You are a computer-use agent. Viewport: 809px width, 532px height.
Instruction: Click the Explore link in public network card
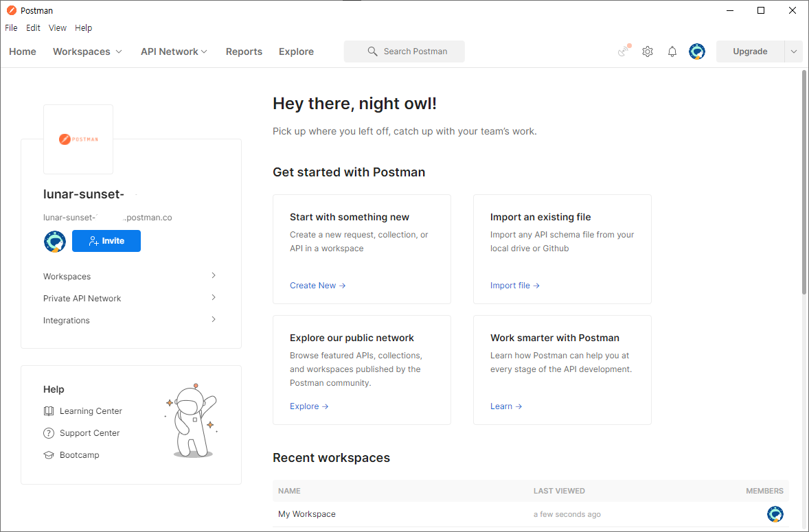point(309,406)
